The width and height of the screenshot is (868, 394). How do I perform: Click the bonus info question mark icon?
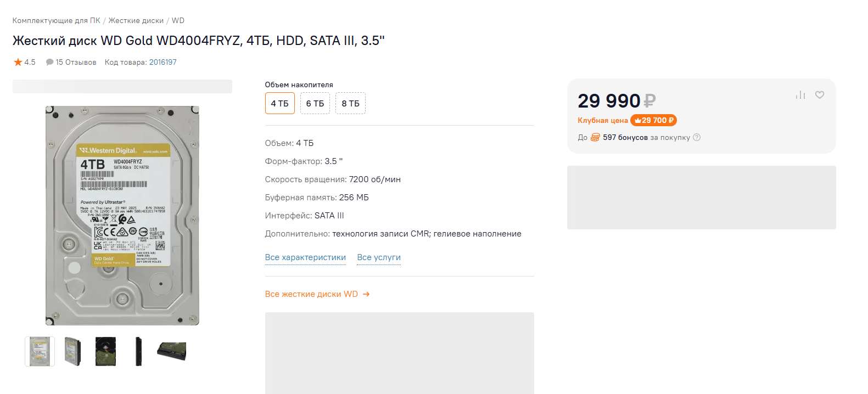697,137
